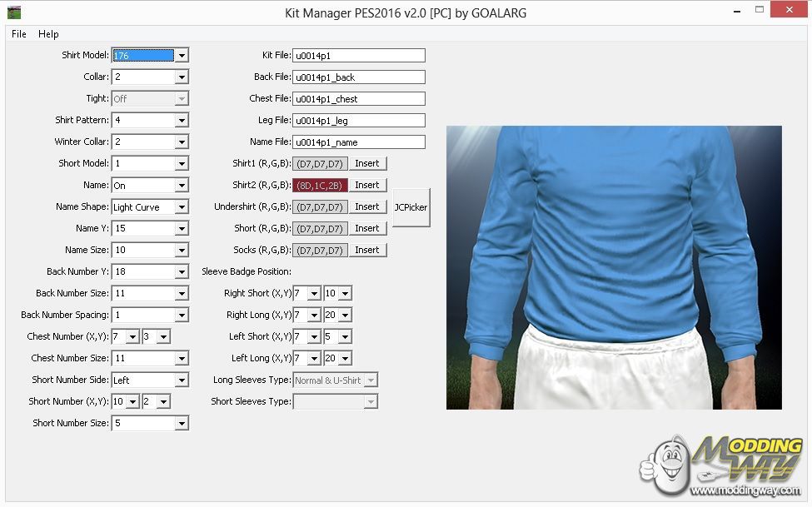
Task: Open the Help menu
Action: (x=49, y=34)
